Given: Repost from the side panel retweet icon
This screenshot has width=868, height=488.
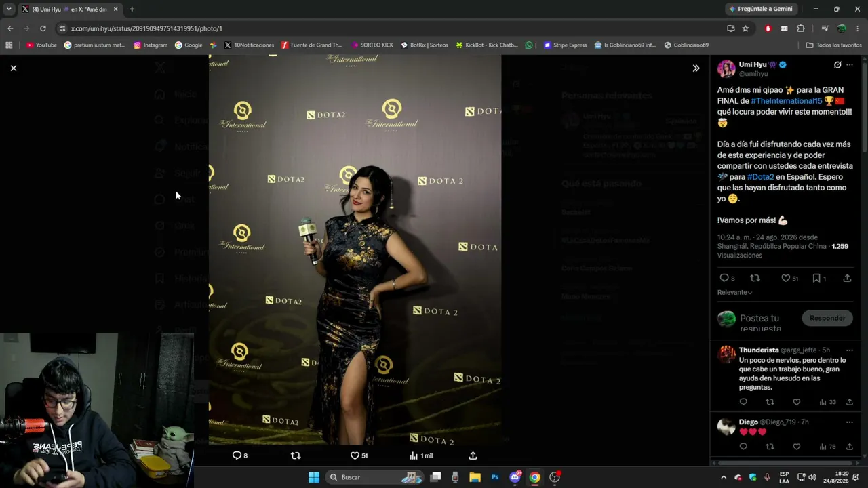Looking at the screenshot, I should 755,278.
